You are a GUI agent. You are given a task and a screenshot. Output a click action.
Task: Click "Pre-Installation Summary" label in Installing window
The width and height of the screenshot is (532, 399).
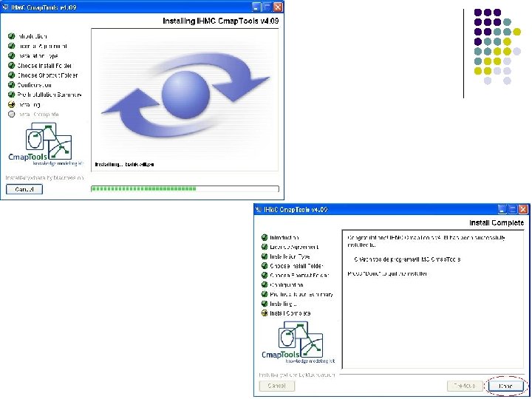coord(50,95)
